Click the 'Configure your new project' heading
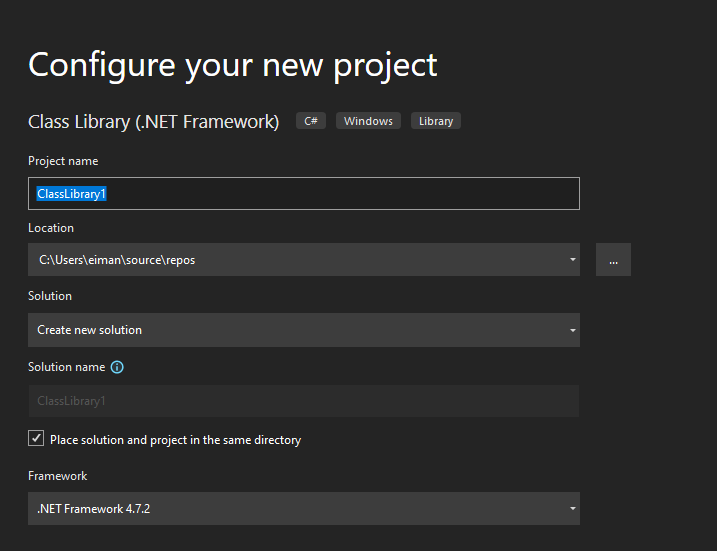The image size is (717, 551). [x=233, y=64]
